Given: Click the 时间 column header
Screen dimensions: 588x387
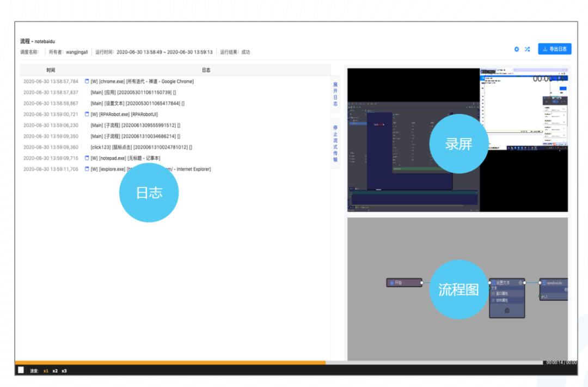Looking at the screenshot, I should point(51,70).
